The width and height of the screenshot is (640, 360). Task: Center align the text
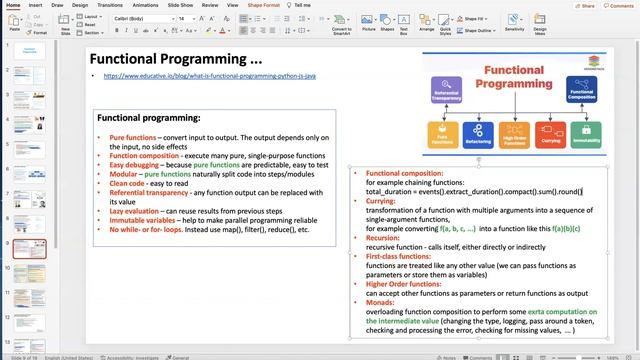point(253,31)
